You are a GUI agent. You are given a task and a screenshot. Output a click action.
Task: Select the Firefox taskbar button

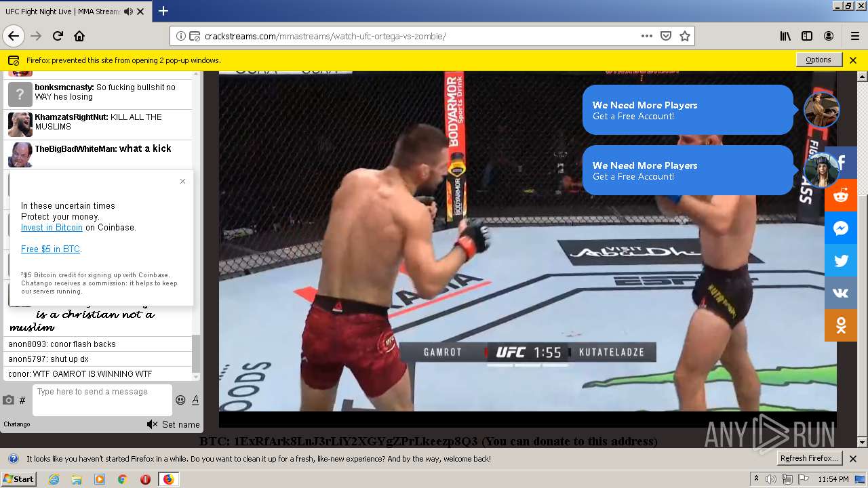point(168,479)
